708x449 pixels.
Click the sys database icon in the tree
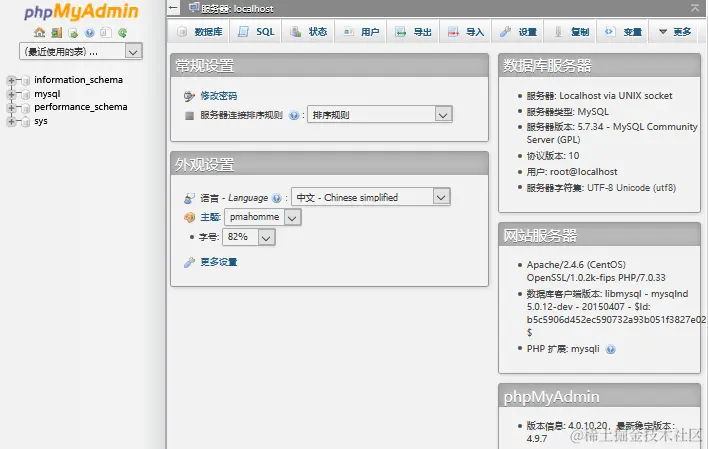[26, 121]
